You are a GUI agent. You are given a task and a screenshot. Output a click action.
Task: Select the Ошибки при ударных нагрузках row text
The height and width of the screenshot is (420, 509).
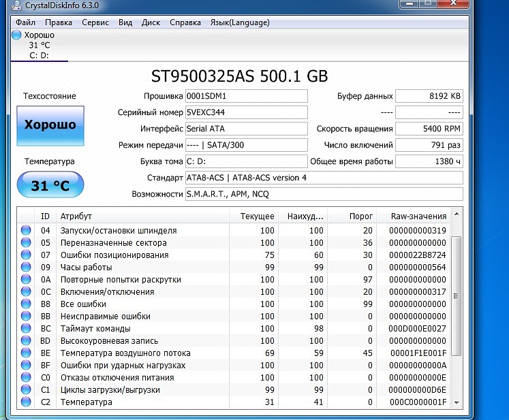click(x=123, y=365)
